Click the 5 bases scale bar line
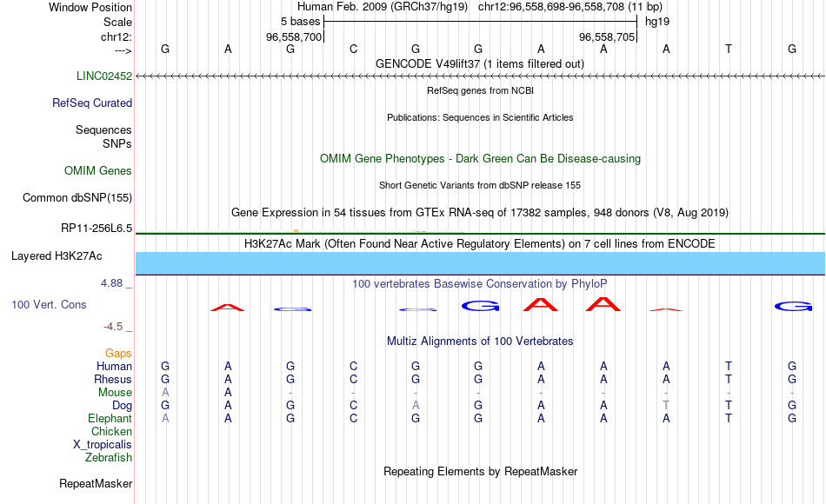Viewport: 826px width, 504px height. pyautogui.click(x=481, y=22)
